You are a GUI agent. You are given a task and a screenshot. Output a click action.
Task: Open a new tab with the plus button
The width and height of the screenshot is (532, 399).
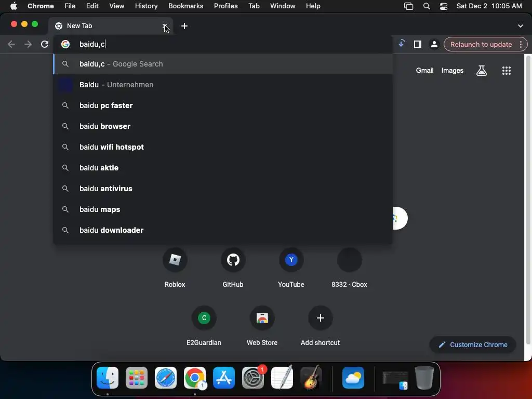tap(184, 26)
